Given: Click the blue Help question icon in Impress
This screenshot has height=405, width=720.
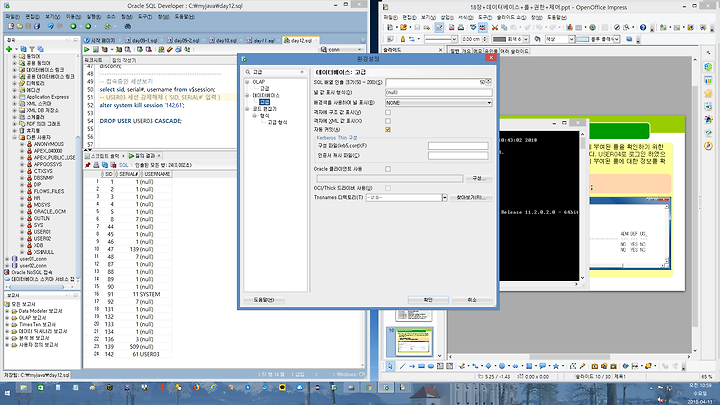Looking at the screenshot, I should pos(643,28).
